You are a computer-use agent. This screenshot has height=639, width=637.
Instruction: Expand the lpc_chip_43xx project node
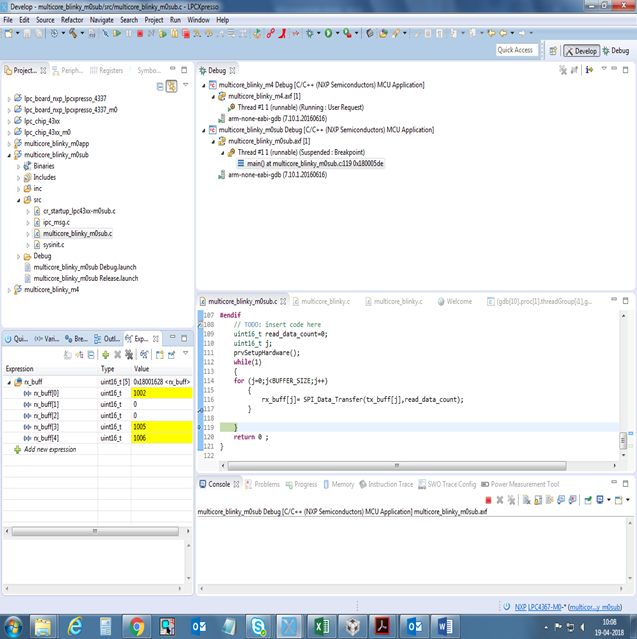point(9,121)
